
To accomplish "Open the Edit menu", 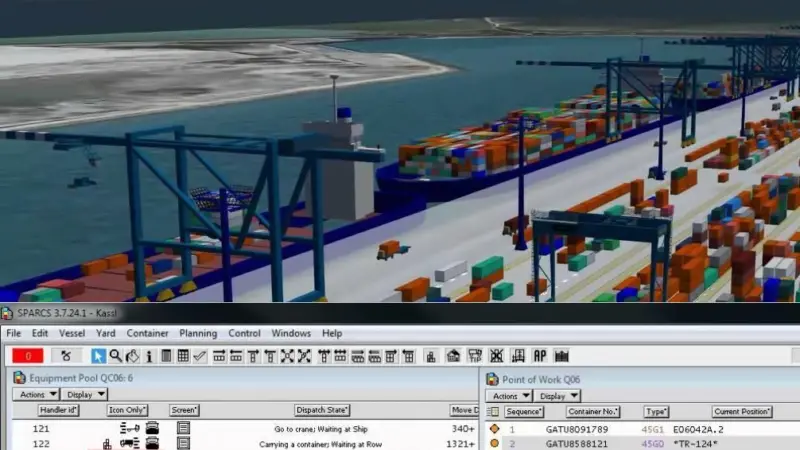I will click(40, 333).
